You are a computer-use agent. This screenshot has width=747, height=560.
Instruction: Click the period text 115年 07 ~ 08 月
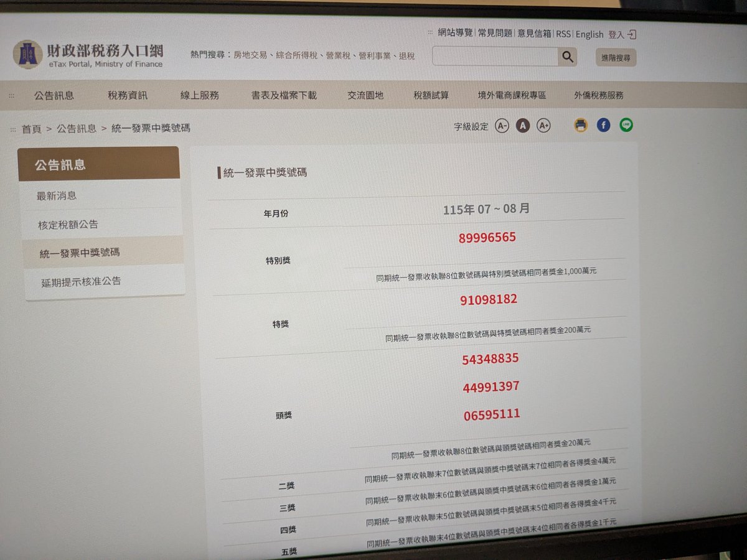(x=487, y=209)
